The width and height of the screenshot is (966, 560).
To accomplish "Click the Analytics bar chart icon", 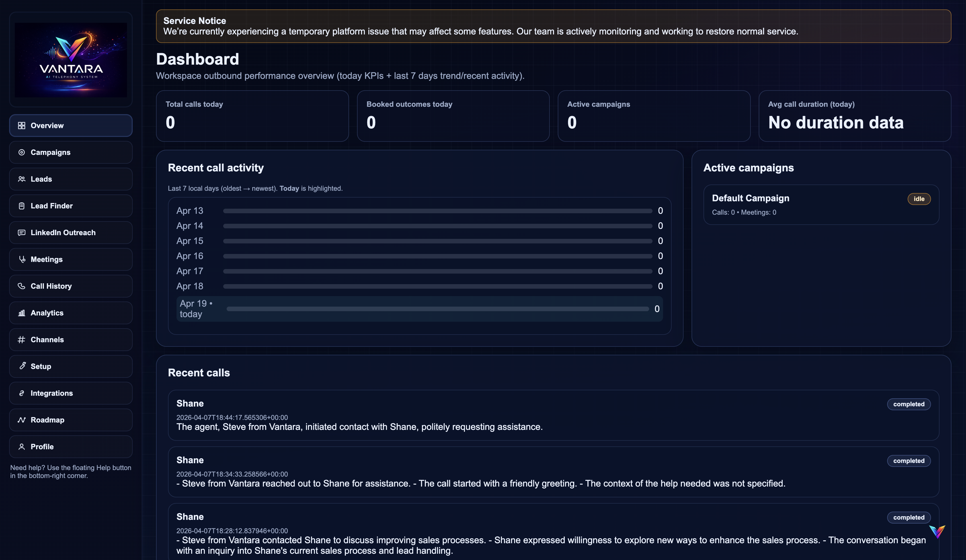I will pos(21,313).
